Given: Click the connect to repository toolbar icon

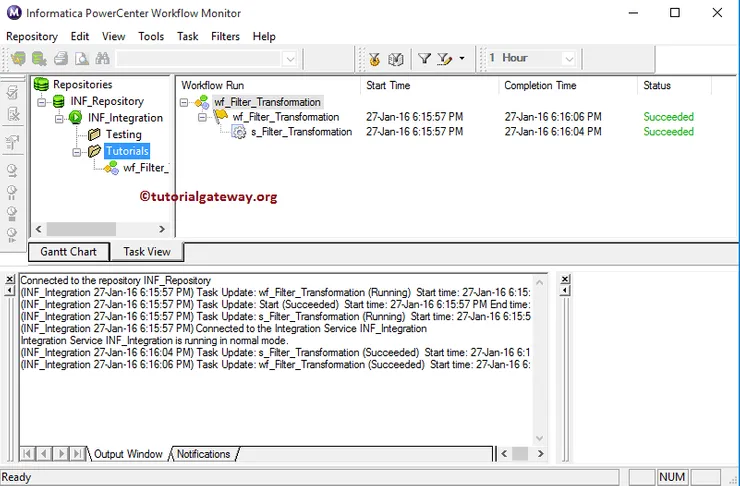Looking at the screenshot, I should 18,59.
